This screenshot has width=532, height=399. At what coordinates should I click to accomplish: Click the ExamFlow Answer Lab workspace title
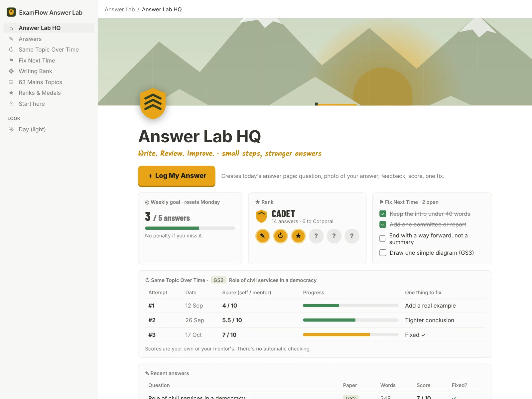[51, 13]
